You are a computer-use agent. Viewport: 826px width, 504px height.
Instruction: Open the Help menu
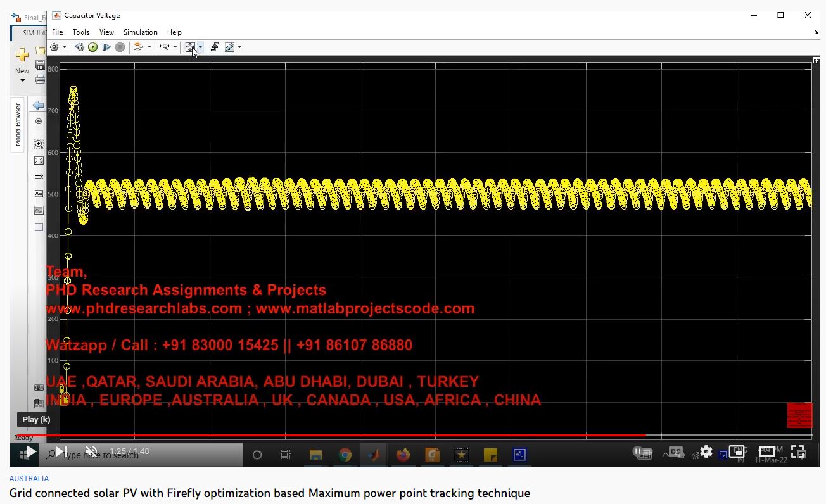[x=174, y=32]
